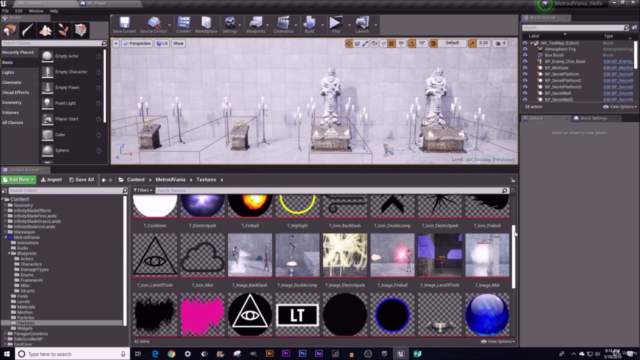
Task: Toggle visibility of BP_SecretPlatform3
Action: coord(525,87)
